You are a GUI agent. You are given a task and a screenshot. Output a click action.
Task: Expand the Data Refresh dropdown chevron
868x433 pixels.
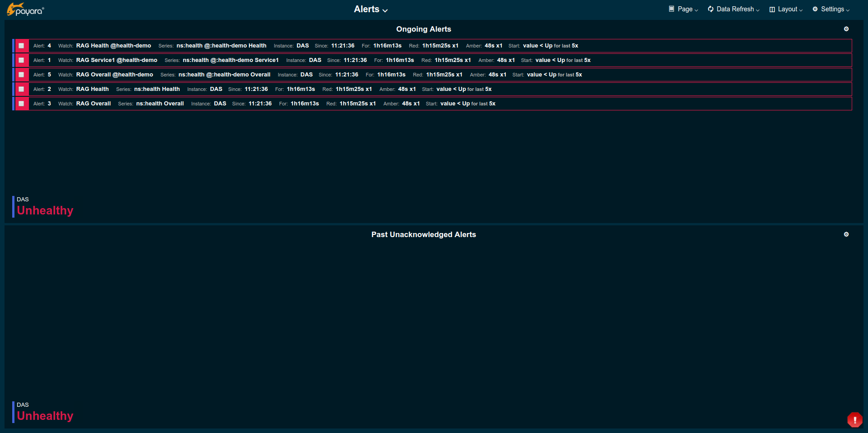pos(758,10)
